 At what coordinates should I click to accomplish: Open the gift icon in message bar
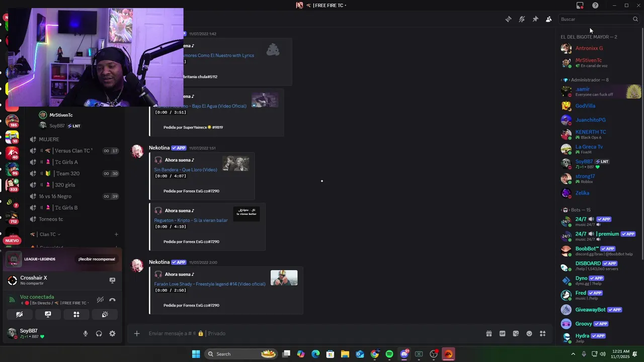(x=489, y=333)
